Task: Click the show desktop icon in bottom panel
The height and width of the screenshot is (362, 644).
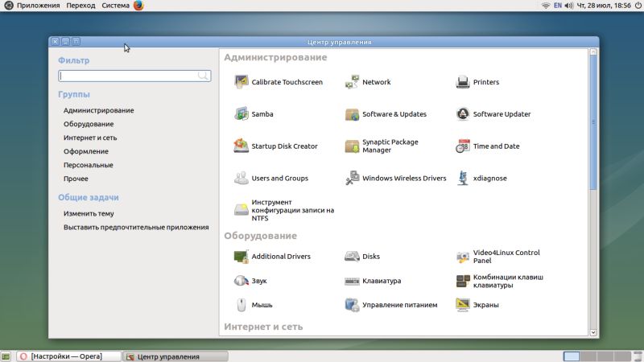Action: [x=6, y=356]
